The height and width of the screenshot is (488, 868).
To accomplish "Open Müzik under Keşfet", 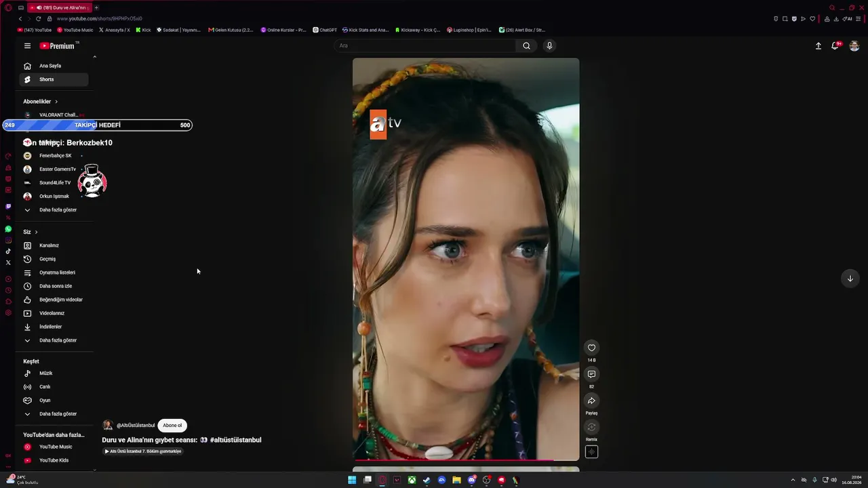I will [54, 373].
